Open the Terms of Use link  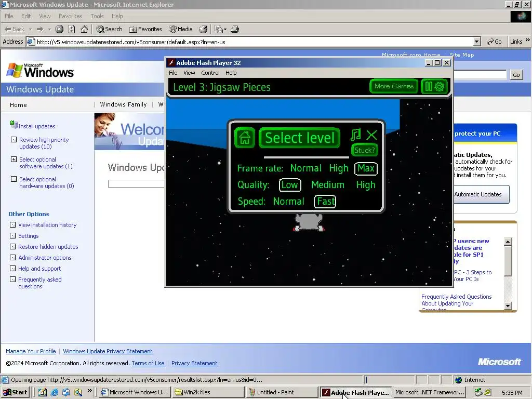[x=148, y=363]
